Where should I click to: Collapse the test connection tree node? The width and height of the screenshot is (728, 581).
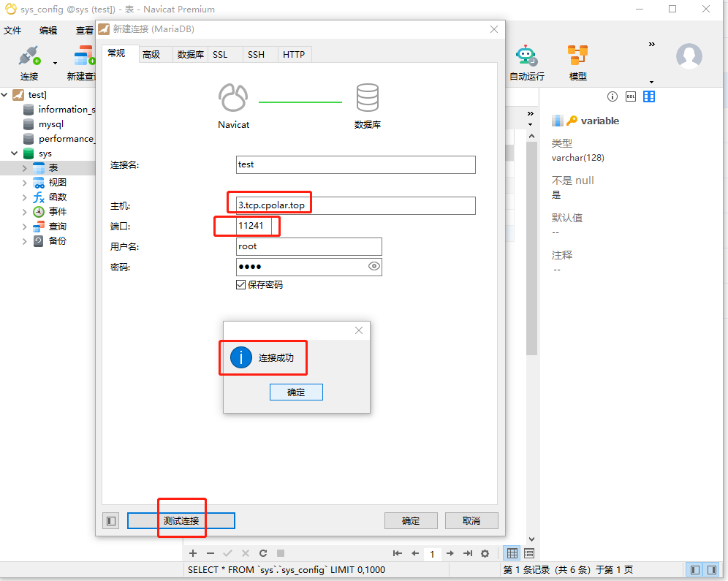point(4,95)
